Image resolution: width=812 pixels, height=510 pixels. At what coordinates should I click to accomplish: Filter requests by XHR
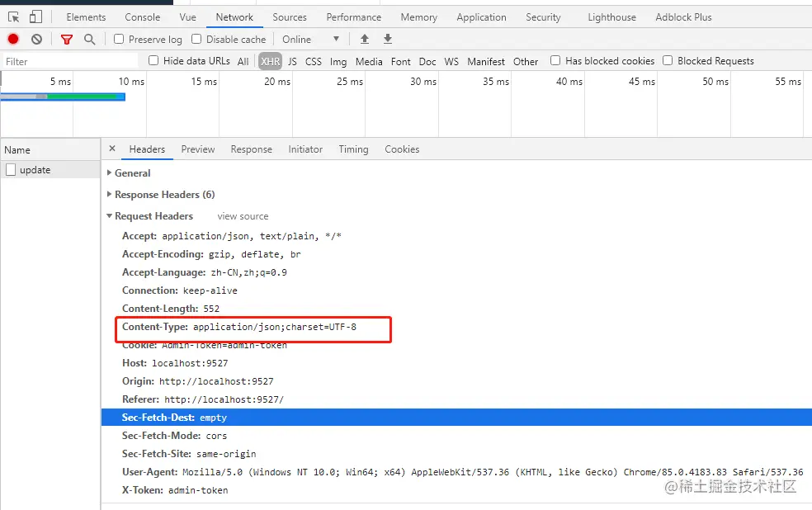point(271,61)
